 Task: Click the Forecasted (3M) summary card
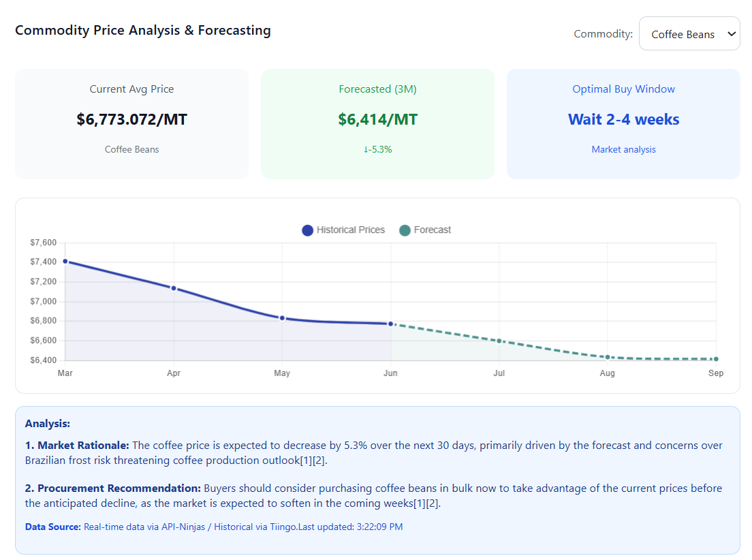(x=377, y=123)
